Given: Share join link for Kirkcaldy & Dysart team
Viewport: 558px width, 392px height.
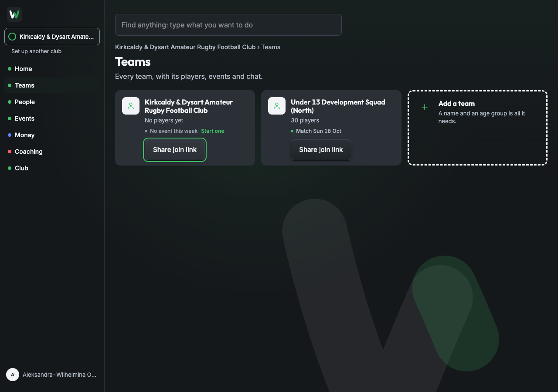Looking at the screenshot, I should 175,150.
